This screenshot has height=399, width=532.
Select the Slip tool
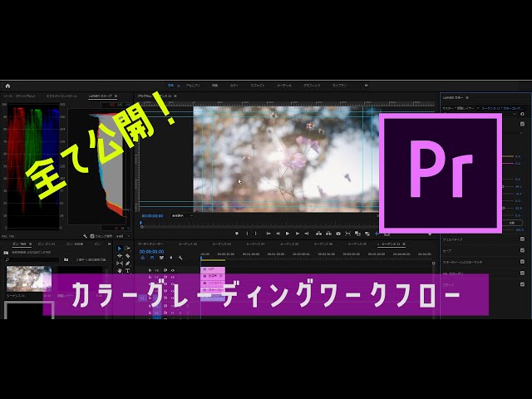[120, 264]
